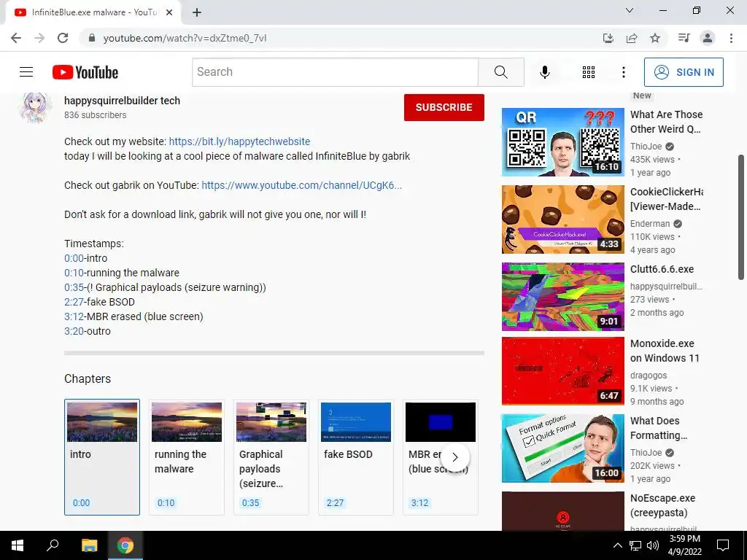Select the fake BSOD chapter card
747x560 pixels.
(x=356, y=457)
